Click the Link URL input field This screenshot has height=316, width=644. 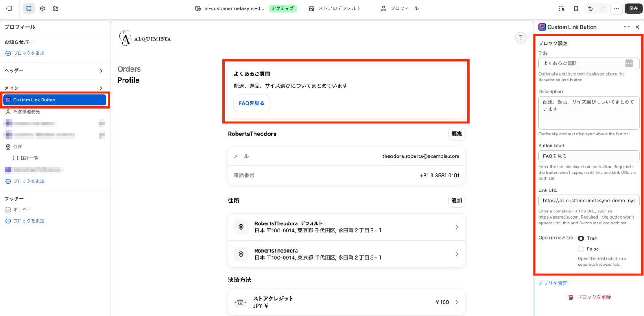click(589, 201)
